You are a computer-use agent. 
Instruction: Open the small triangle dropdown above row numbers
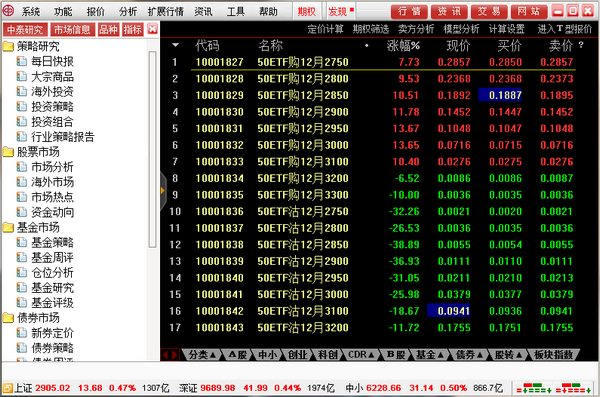[175, 45]
